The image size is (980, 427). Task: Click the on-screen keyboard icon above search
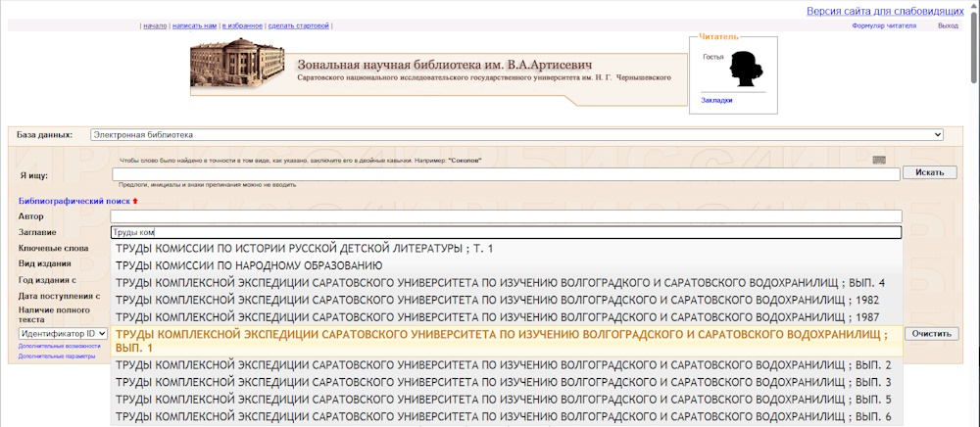[879, 160]
